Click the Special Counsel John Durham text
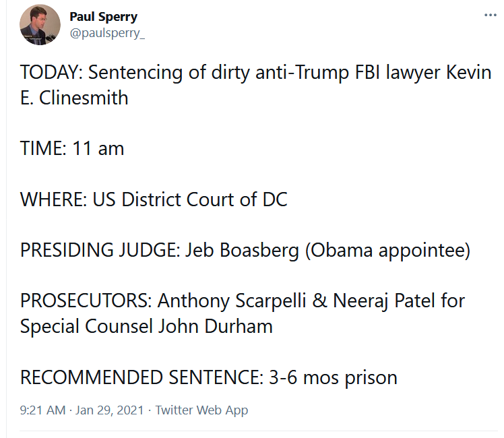This screenshot has width=504, height=438. tap(146, 327)
